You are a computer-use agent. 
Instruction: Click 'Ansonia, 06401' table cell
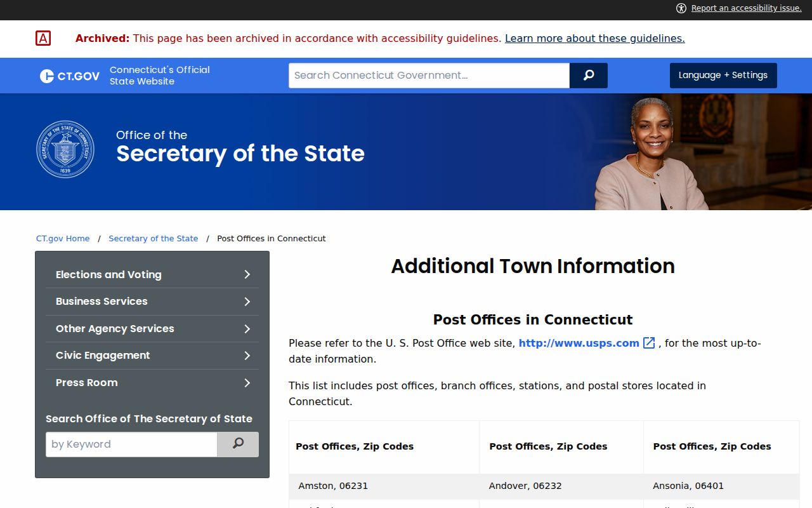coord(721,486)
